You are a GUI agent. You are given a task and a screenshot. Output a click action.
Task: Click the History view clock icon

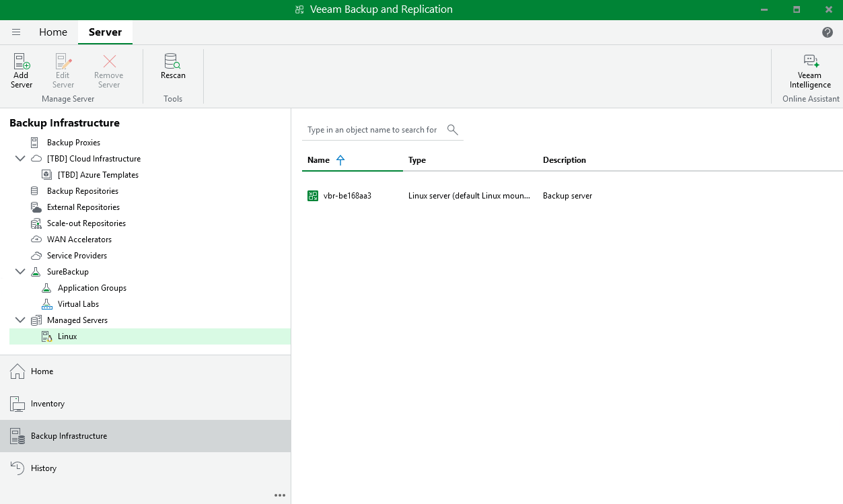point(17,468)
